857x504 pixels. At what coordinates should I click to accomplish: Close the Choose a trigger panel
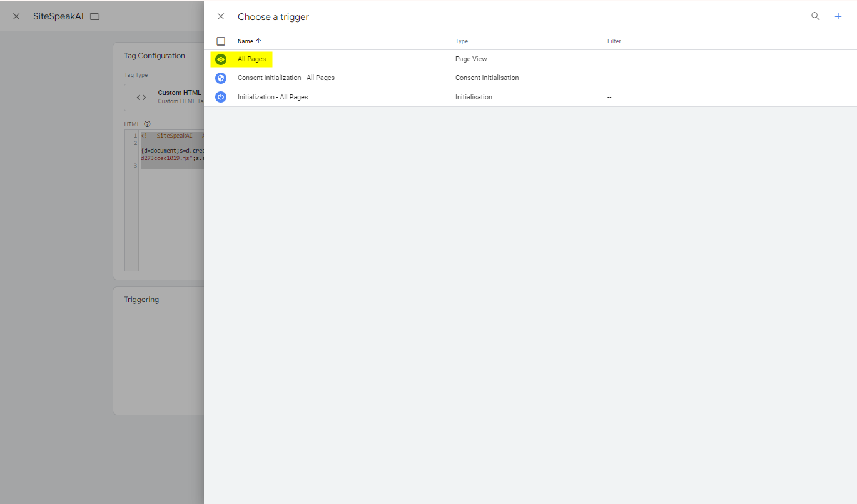221,17
